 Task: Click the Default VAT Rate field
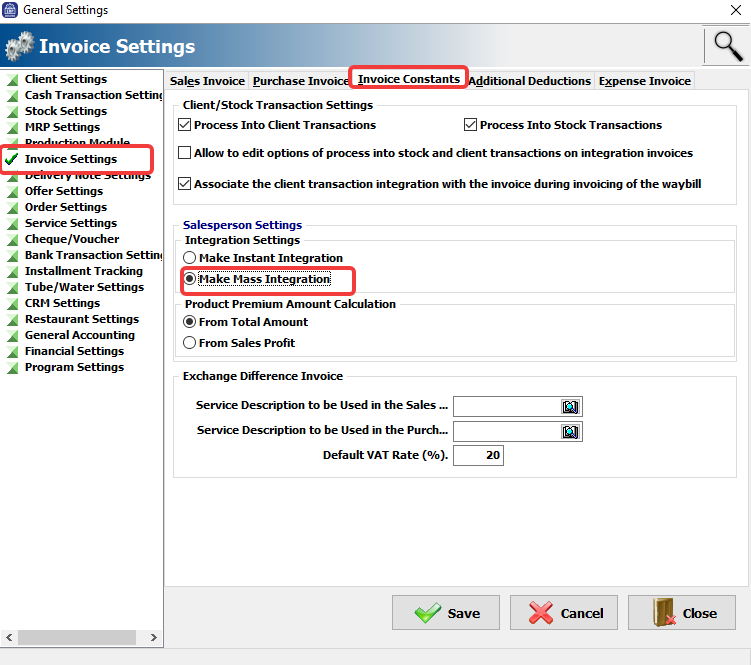478,455
